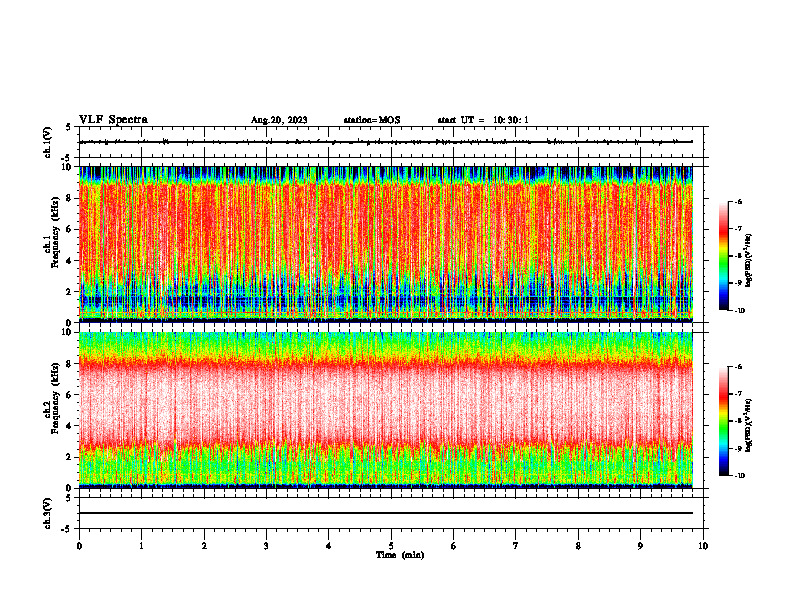Viewport: 792px width, 612px height.
Task: Click the time axis tick label '10'
Action: [x=703, y=546]
